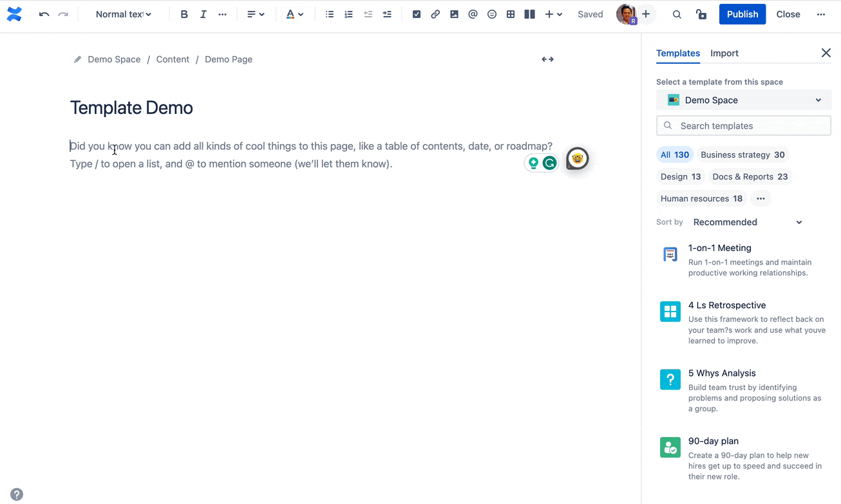Insert a bullet list
Image resolution: width=841 pixels, height=504 pixels.
330,14
